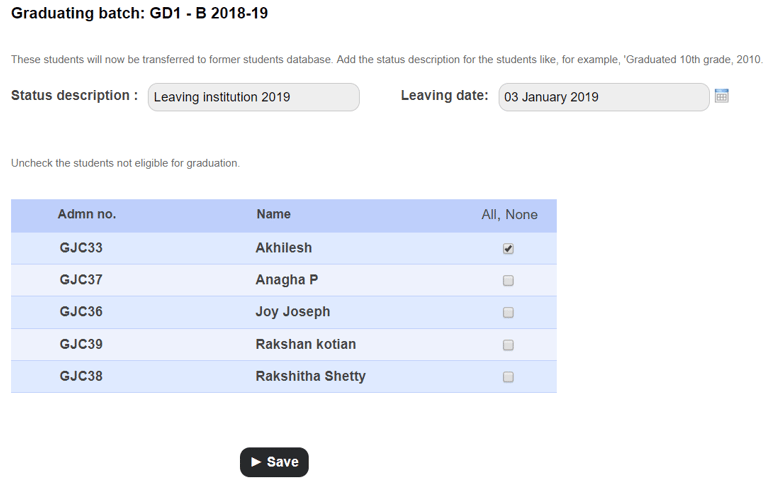Open the calendar date picker icon

click(x=721, y=96)
